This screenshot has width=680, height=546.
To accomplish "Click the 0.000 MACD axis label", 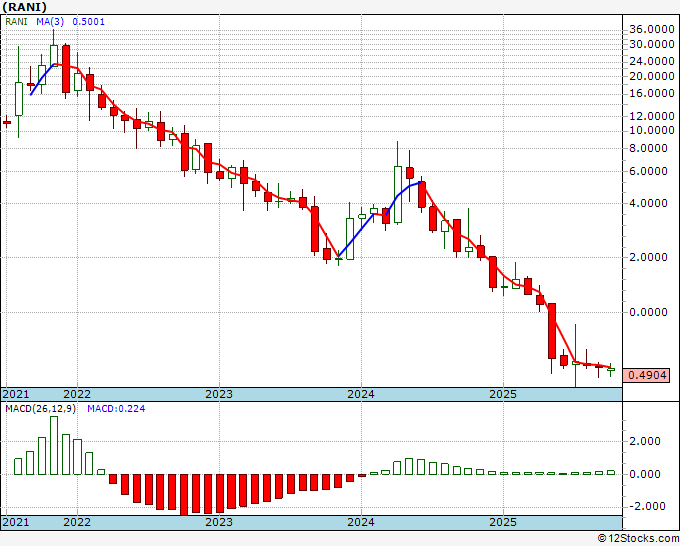I will [645, 474].
